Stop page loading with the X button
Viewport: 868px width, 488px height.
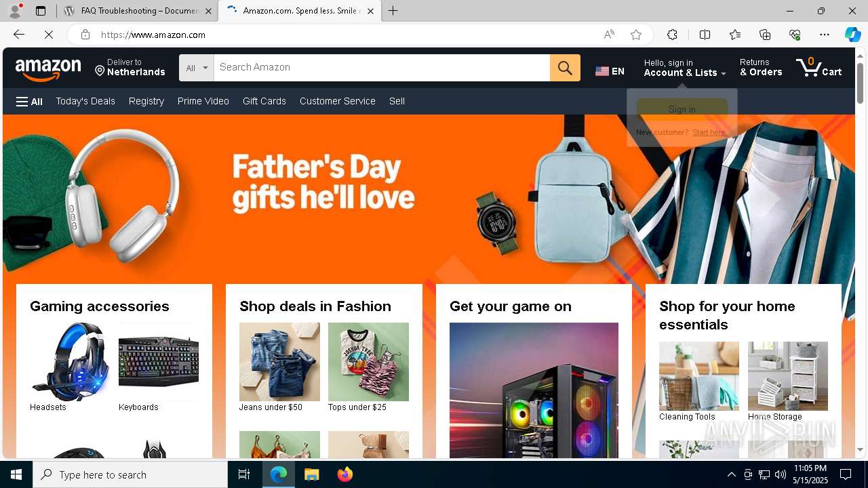[49, 35]
